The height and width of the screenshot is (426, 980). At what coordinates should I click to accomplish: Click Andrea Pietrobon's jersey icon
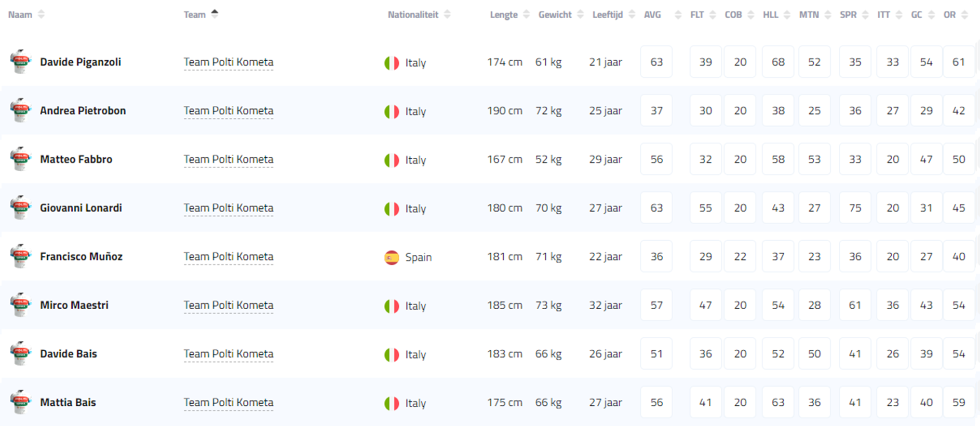point(20,111)
